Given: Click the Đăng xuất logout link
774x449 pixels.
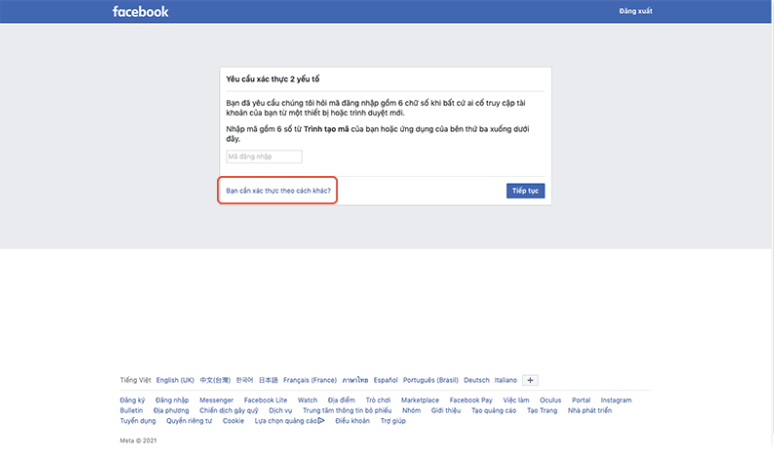Looking at the screenshot, I should [634, 12].
